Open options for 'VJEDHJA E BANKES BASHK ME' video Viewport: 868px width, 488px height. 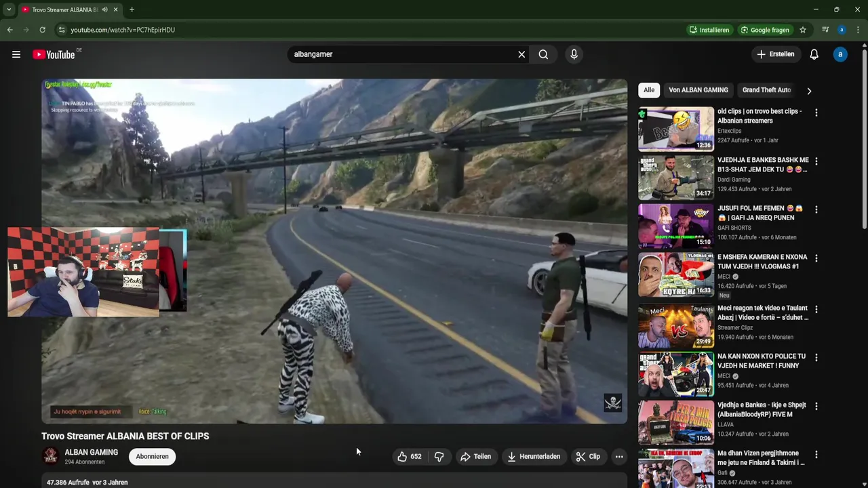coord(816,161)
